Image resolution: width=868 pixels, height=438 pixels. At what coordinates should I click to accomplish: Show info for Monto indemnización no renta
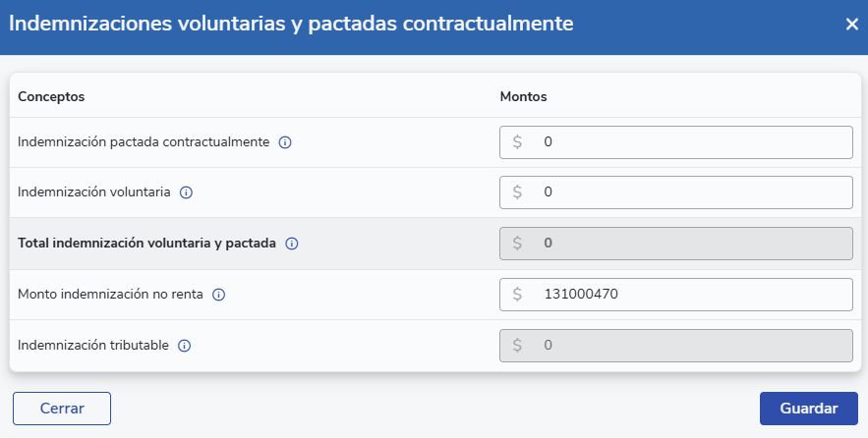click(219, 295)
